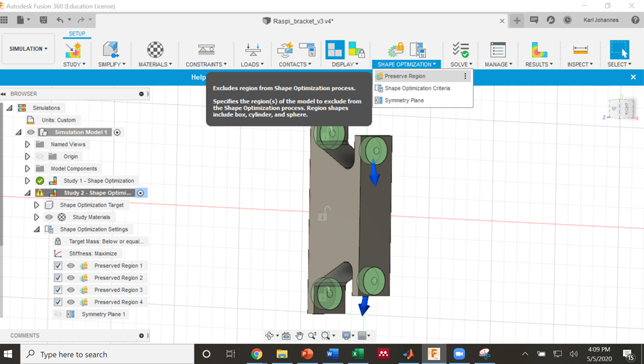
Task: Click the Select tool icon
Action: pyautogui.click(x=620, y=50)
